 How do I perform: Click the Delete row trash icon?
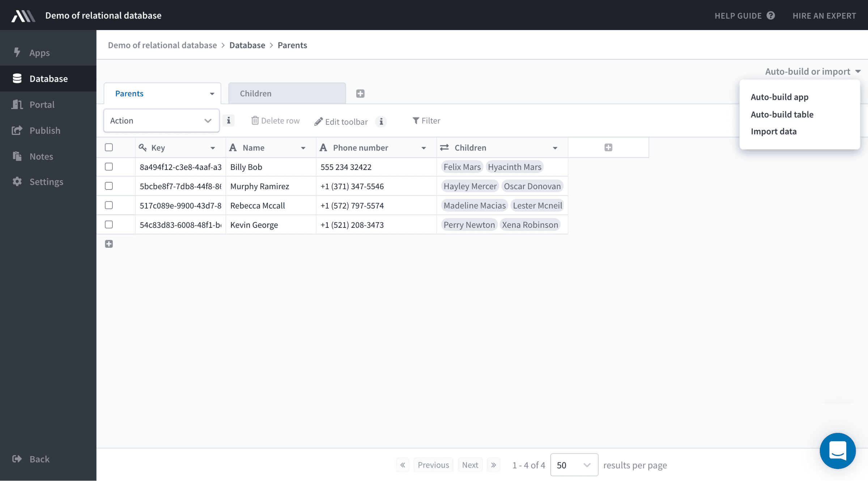tap(255, 120)
